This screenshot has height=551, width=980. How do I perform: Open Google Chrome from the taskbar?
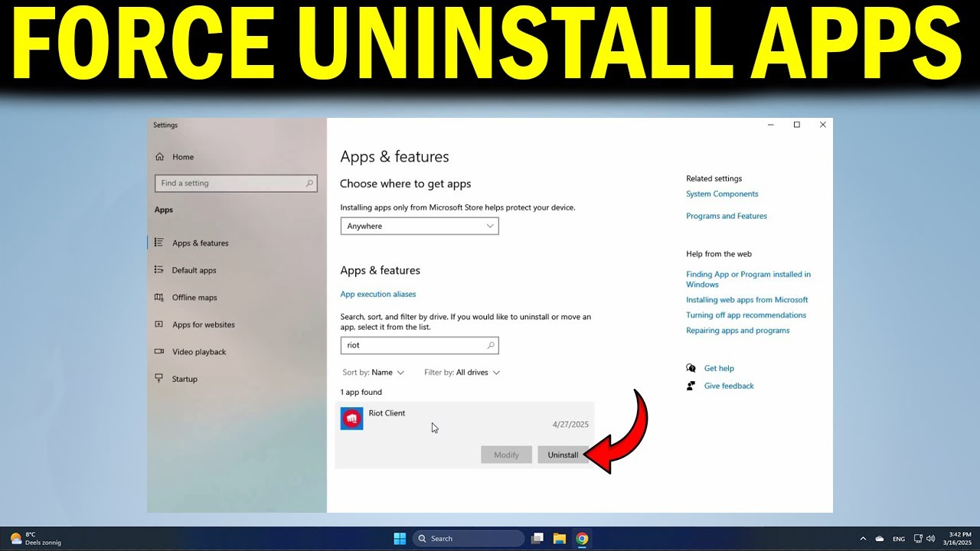pos(582,538)
